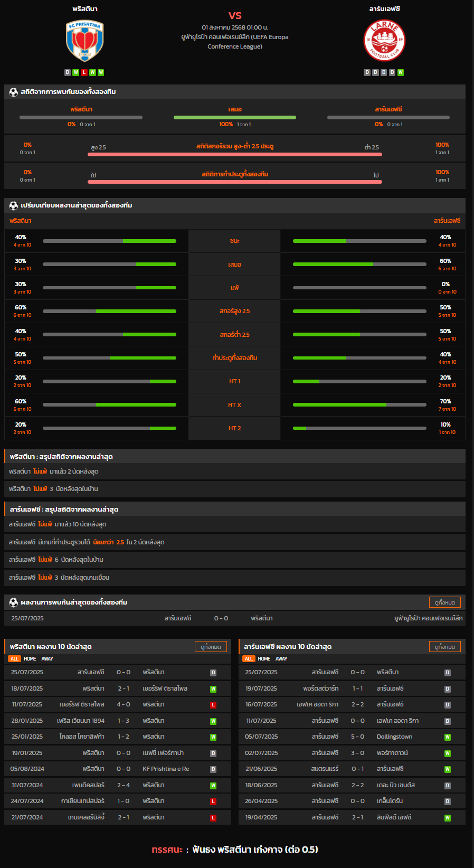Click 'พริสตีนา ไม่แพ้ 3 นัดหลังสุดในบ้าน' summary line
Viewport: 474px width, 868px height.
[x=235, y=489]
